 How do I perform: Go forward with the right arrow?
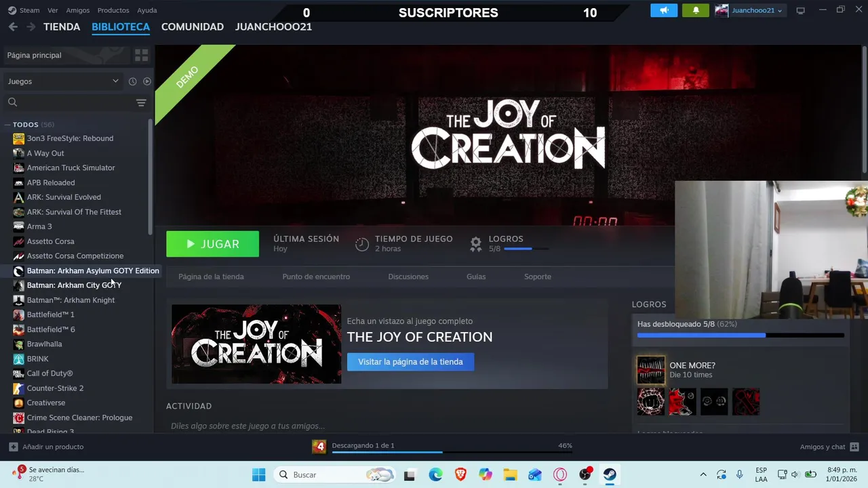[31, 26]
